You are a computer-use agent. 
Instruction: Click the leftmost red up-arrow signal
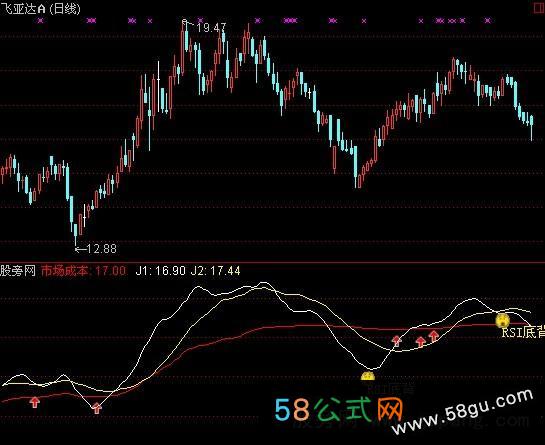point(34,403)
